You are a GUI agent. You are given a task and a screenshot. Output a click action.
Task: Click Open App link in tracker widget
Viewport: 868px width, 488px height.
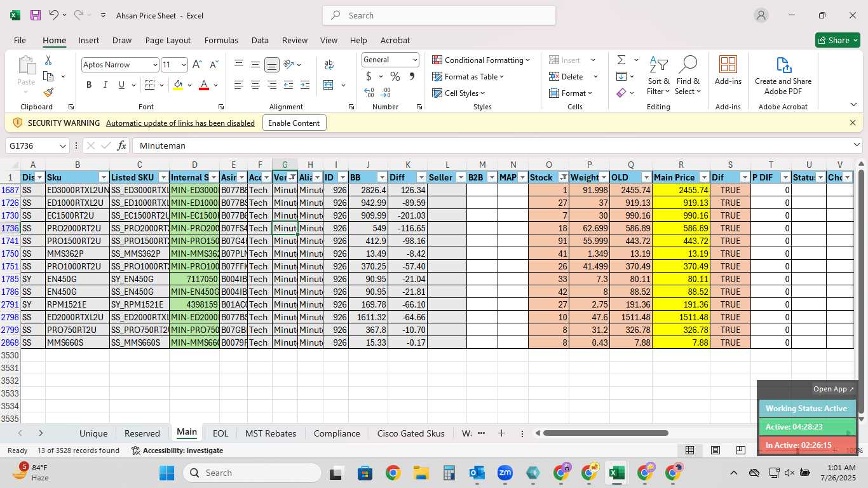[x=834, y=389]
